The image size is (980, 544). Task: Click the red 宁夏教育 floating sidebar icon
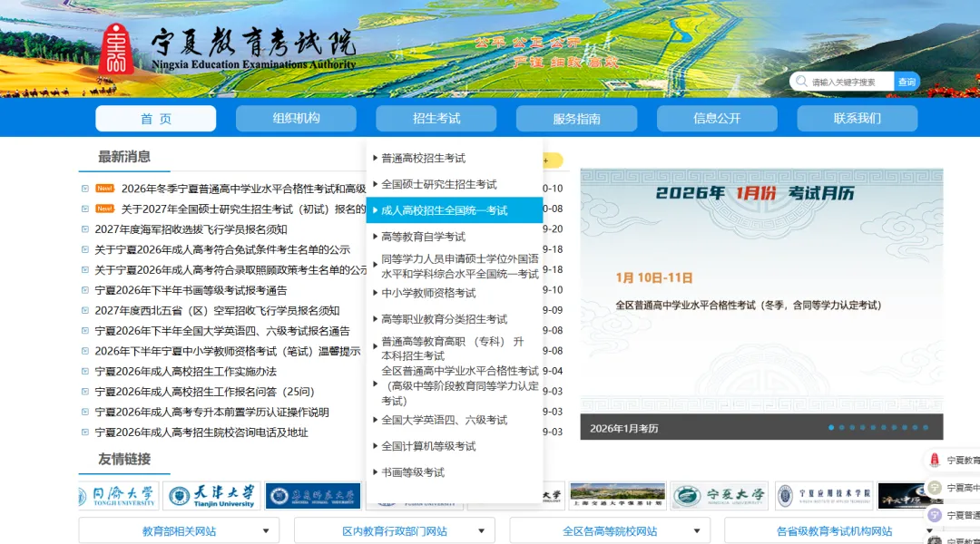[935, 461]
